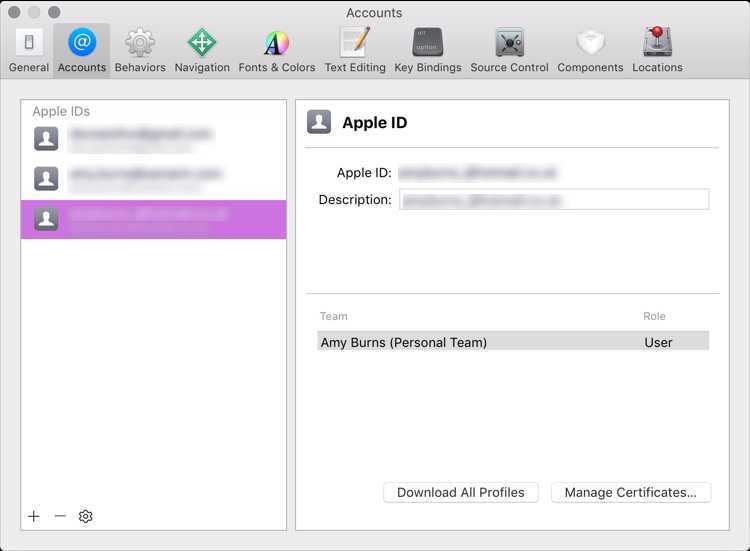Click the Description text field

(554, 199)
